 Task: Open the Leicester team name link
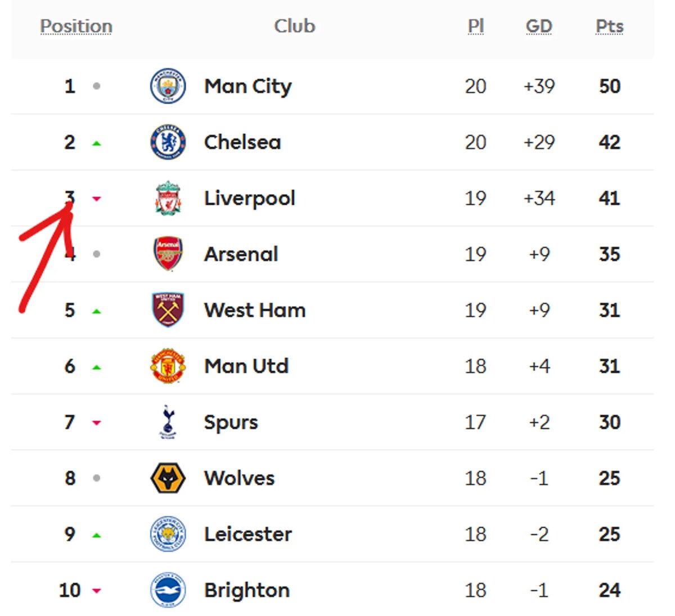(x=248, y=534)
